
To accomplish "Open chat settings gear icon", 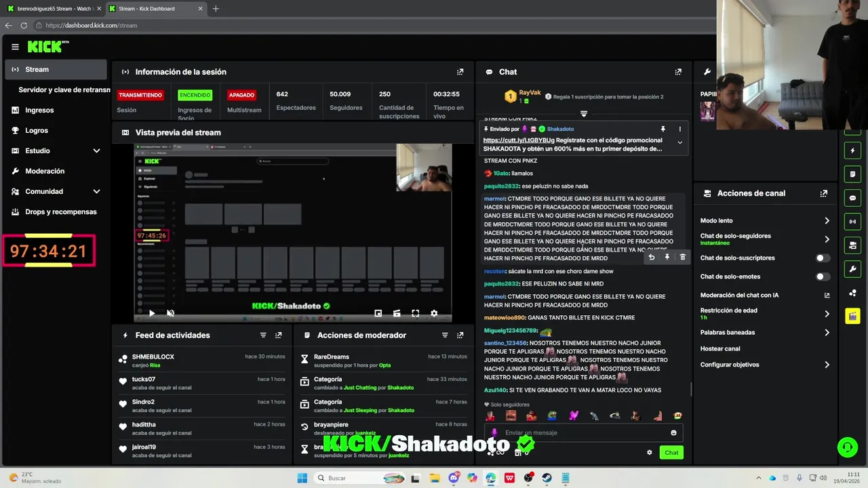I will point(649,452).
